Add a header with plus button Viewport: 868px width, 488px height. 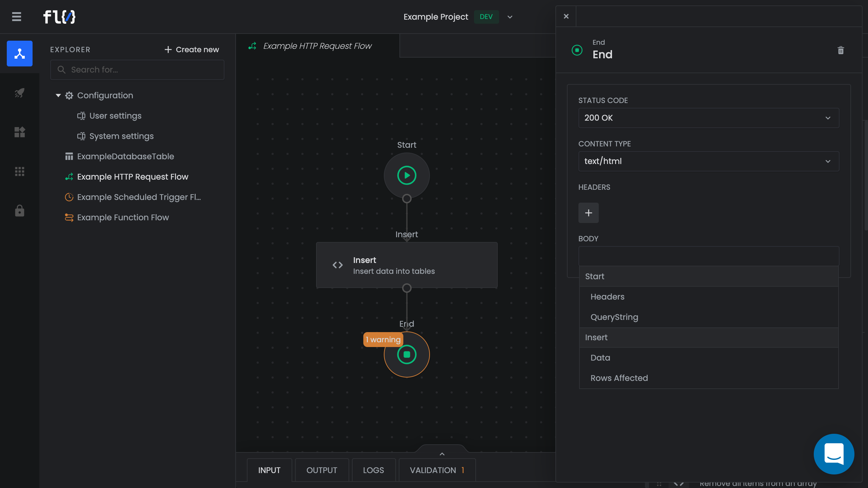coord(588,213)
